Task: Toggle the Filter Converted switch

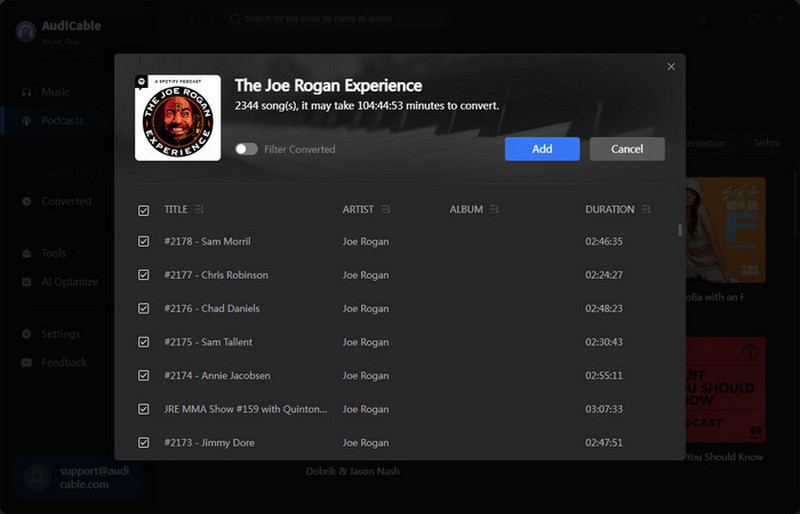Action: pos(246,149)
